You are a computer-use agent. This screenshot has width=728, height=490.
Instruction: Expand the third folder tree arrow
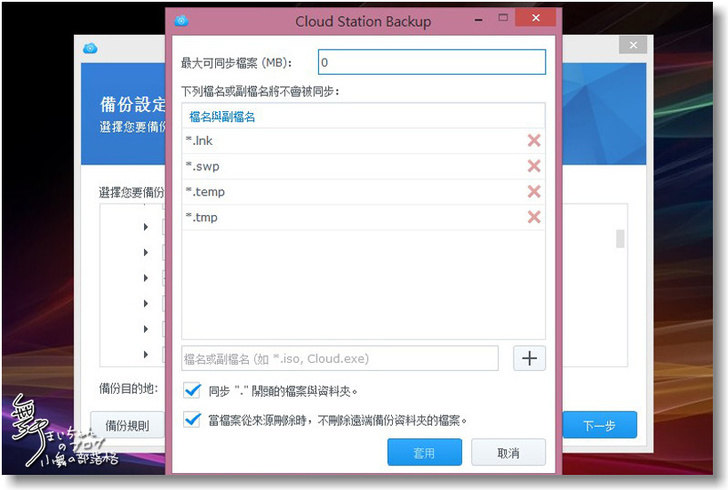[146, 278]
